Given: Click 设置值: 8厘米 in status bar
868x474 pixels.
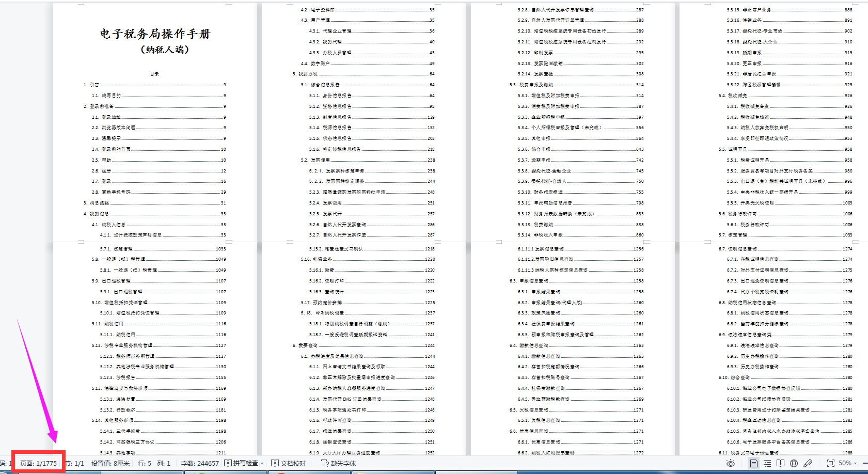Looking at the screenshot, I should click(111, 463).
